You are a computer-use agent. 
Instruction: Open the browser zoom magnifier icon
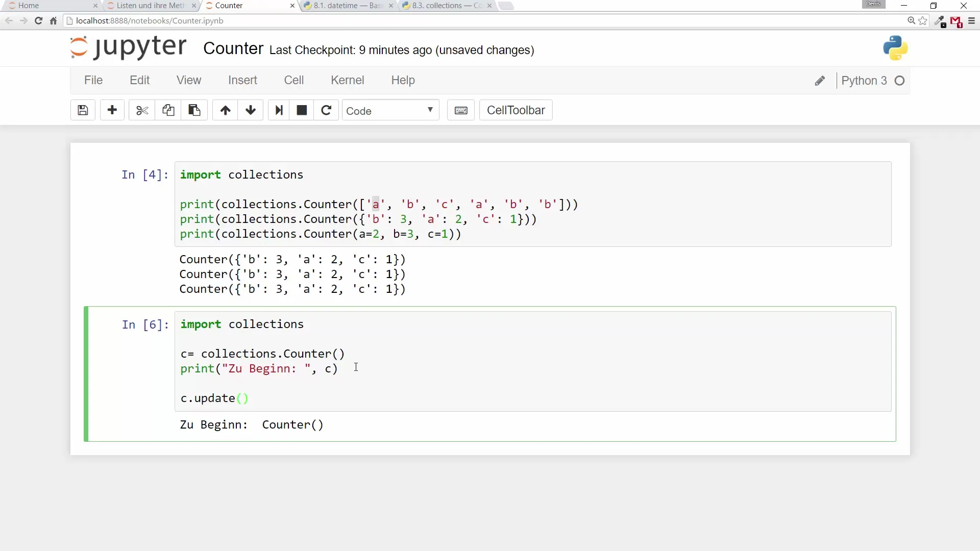tap(911, 21)
